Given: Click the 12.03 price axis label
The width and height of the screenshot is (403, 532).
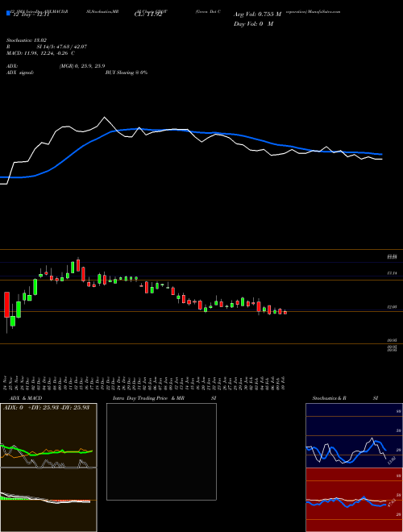Looking at the screenshot, I should (x=393, y=307).
